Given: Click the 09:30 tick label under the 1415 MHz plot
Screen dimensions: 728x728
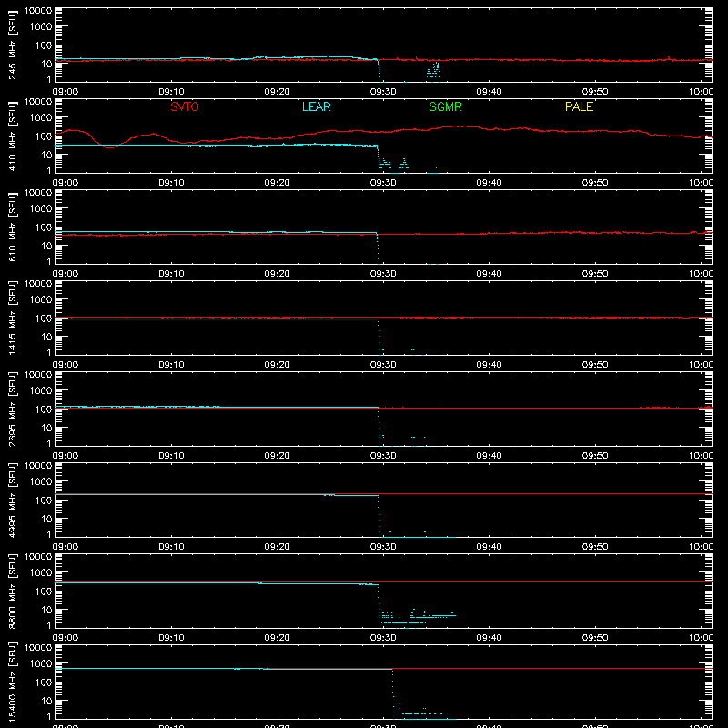Looking at the screenshot, I should click(x=383, y=365).
